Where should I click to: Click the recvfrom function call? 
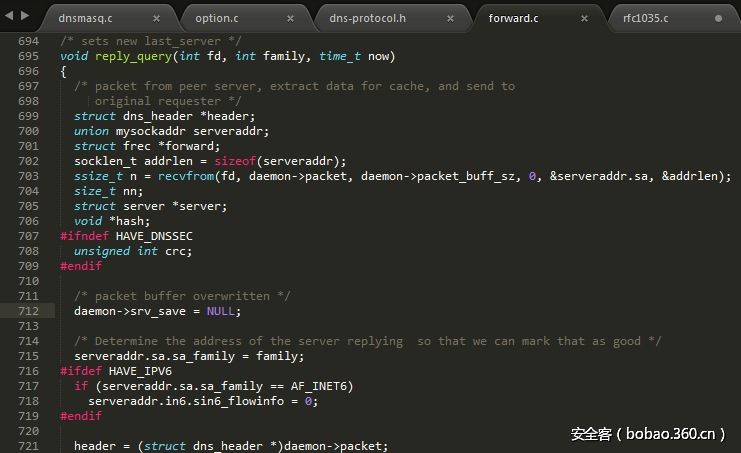click(158, 176)
